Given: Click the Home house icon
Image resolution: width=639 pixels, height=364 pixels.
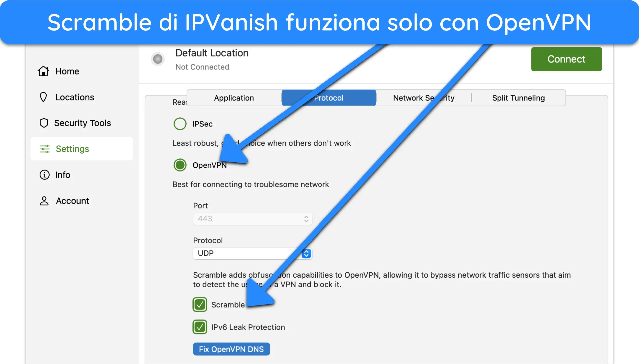Looking at the screenshot, I should [43, 71].
